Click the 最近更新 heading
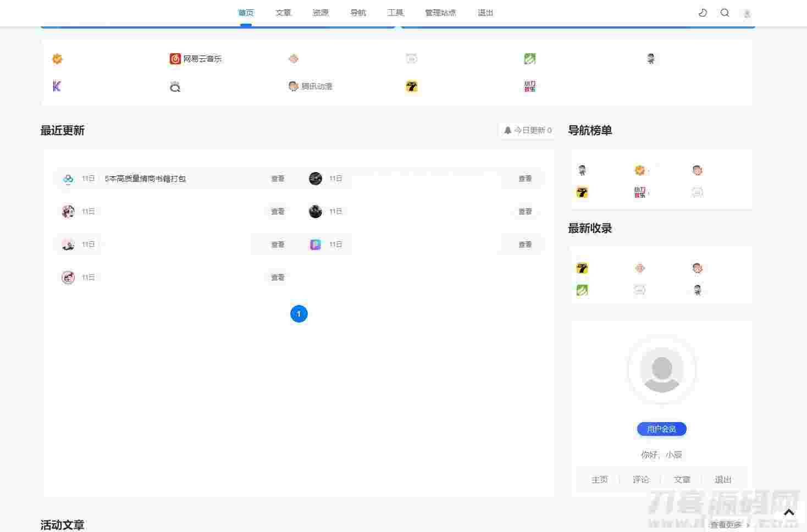 coord(62,130)
